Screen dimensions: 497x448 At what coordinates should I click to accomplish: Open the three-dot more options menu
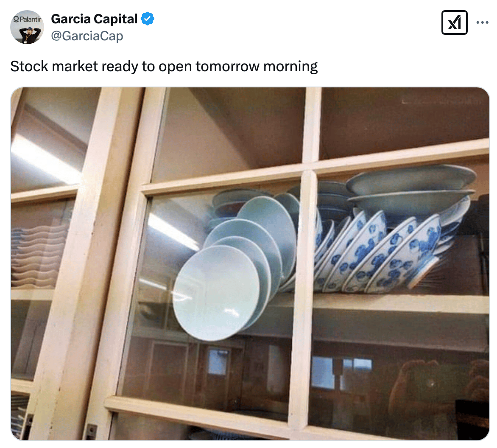tap(482, 22)
